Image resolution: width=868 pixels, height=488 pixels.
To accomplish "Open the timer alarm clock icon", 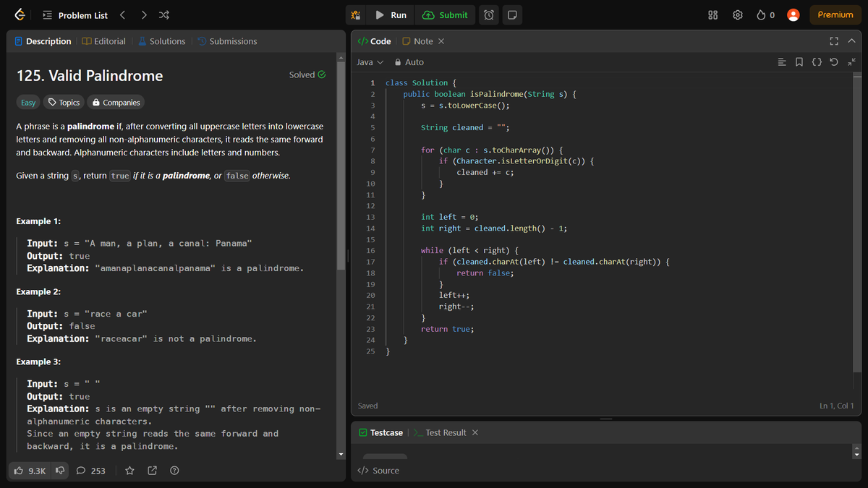I will [x=489, y=15].
